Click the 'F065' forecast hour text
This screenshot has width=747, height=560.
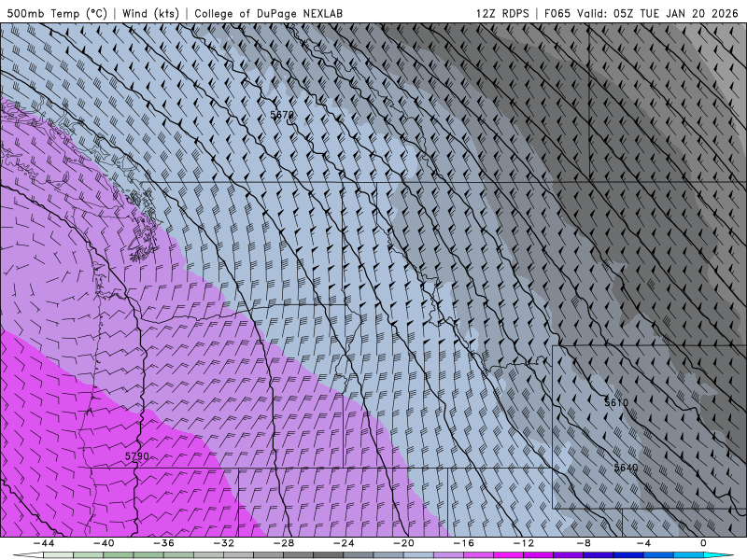click(x=557, y=13)
